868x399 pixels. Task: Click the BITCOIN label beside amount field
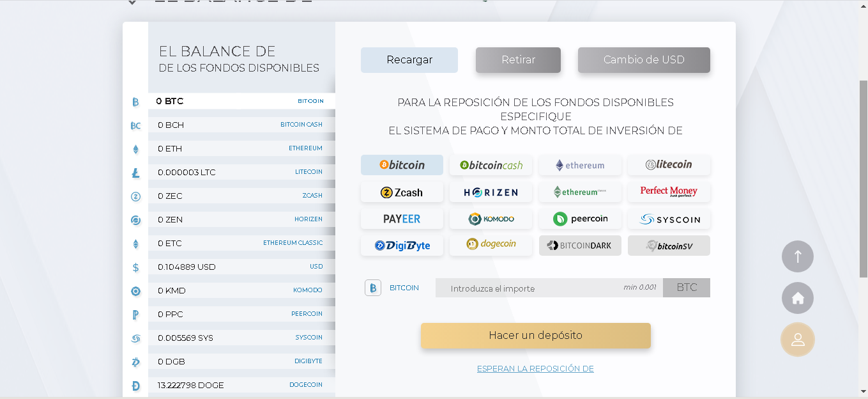(404, 288)
